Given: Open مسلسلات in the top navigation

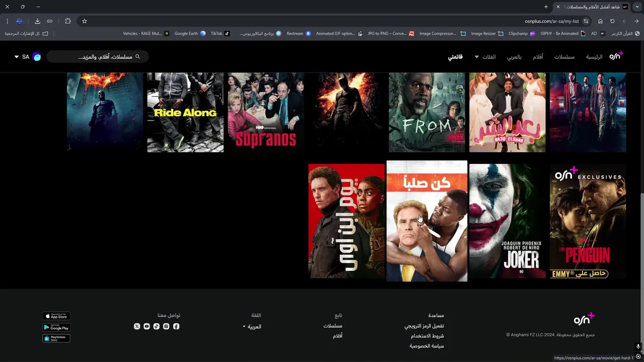Looking at the screenshot, I should [x=565, y=57].
